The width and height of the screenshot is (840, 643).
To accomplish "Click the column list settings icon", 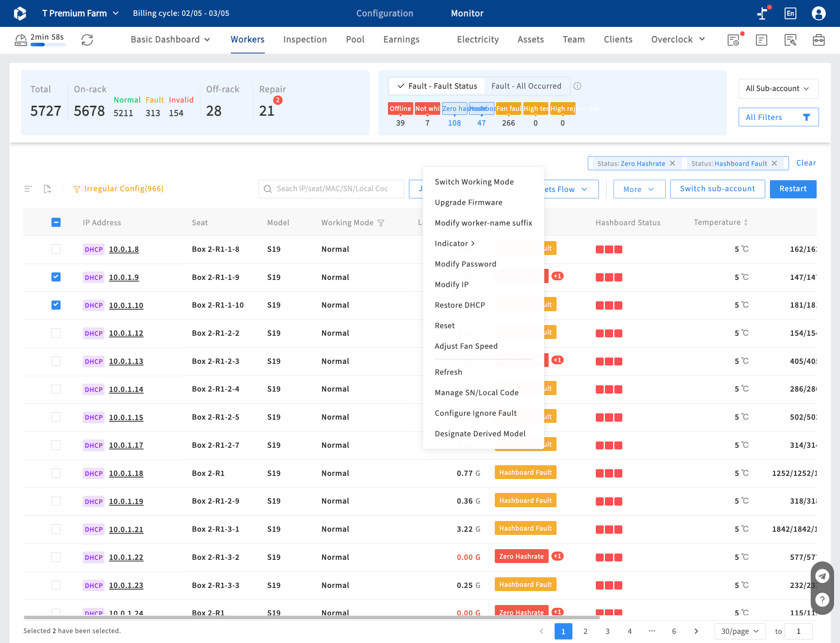I will [28, 189].
